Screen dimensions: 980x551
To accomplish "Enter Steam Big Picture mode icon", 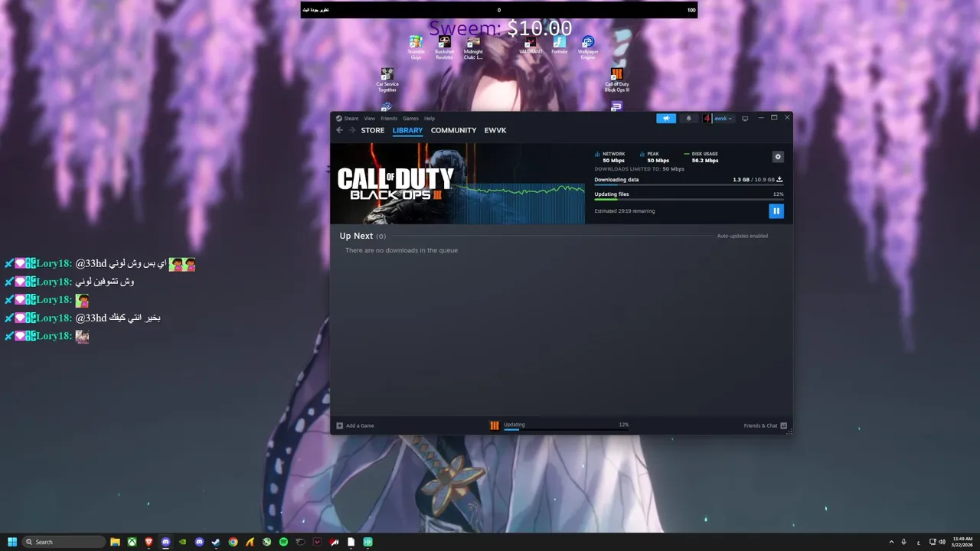I will (745, 119).
